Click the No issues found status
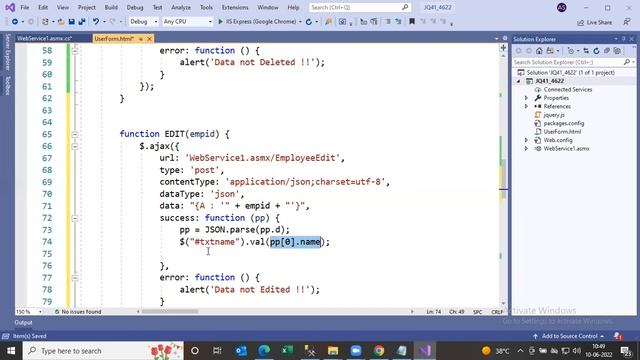 [78, 311]
